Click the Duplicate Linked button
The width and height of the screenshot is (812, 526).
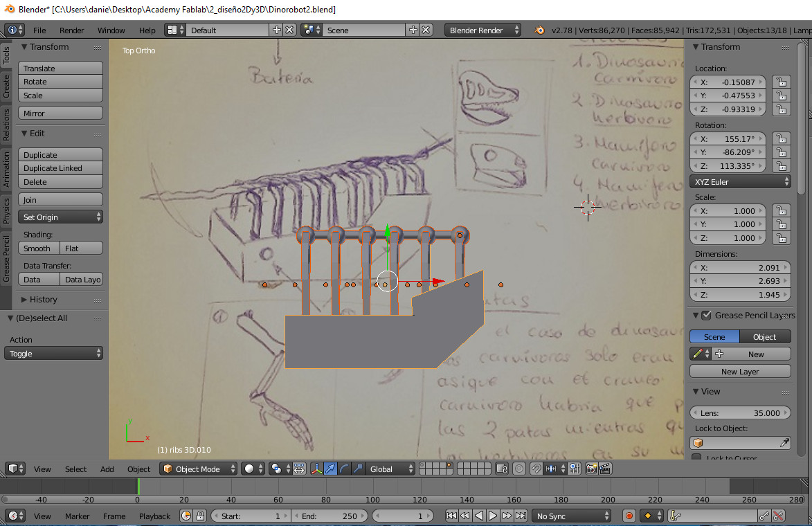pos(60,167)
